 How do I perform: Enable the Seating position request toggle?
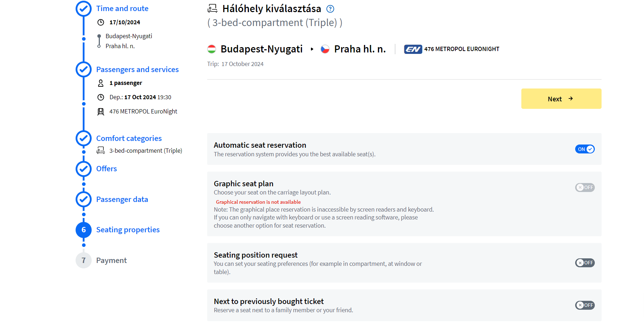click(585, 263)
